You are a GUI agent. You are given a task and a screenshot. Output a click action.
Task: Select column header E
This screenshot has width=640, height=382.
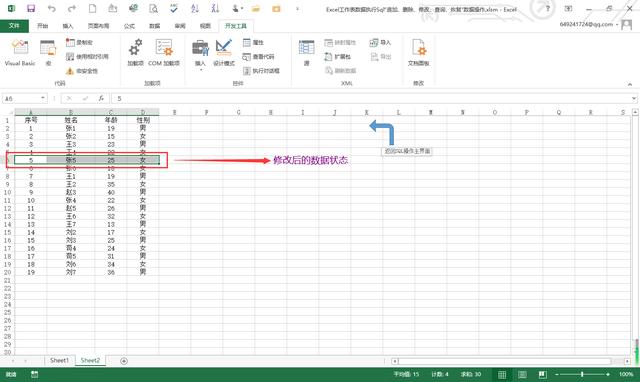point(174,112)
